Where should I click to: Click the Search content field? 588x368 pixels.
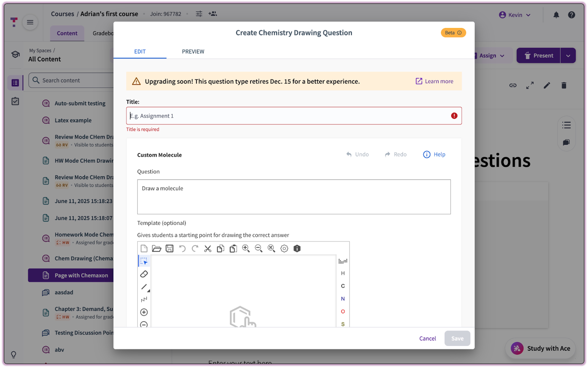71,80
